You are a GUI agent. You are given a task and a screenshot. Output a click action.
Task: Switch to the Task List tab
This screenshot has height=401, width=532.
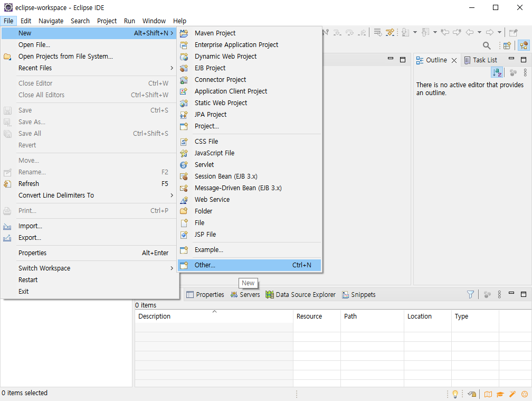(x=481, y=60)
